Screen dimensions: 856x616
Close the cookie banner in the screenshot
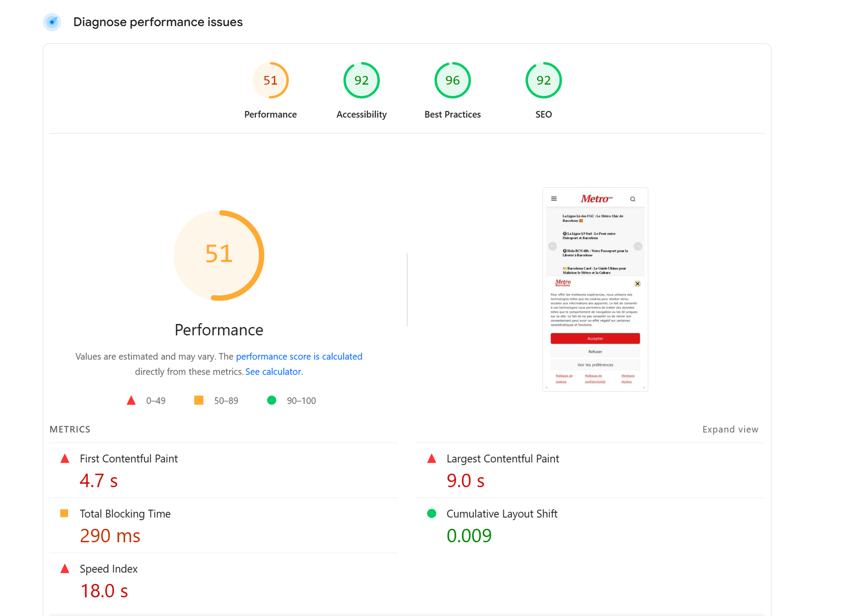(637, 284)
